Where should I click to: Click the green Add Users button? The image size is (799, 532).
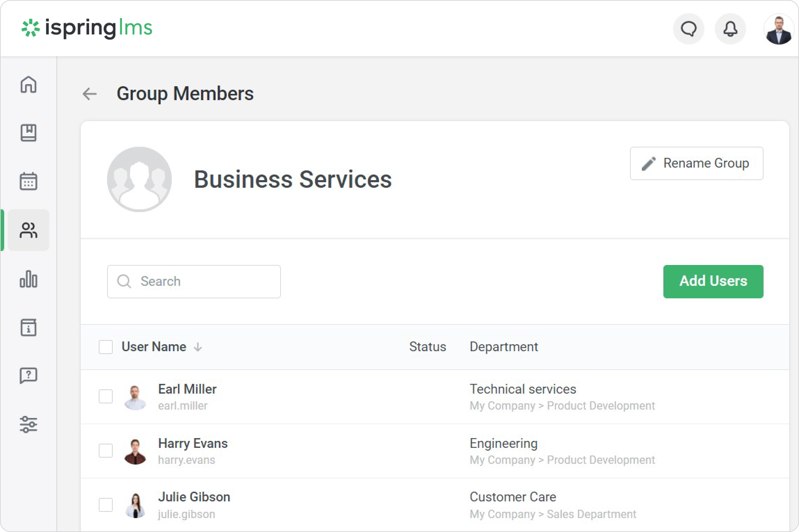[x=713, y=281]
